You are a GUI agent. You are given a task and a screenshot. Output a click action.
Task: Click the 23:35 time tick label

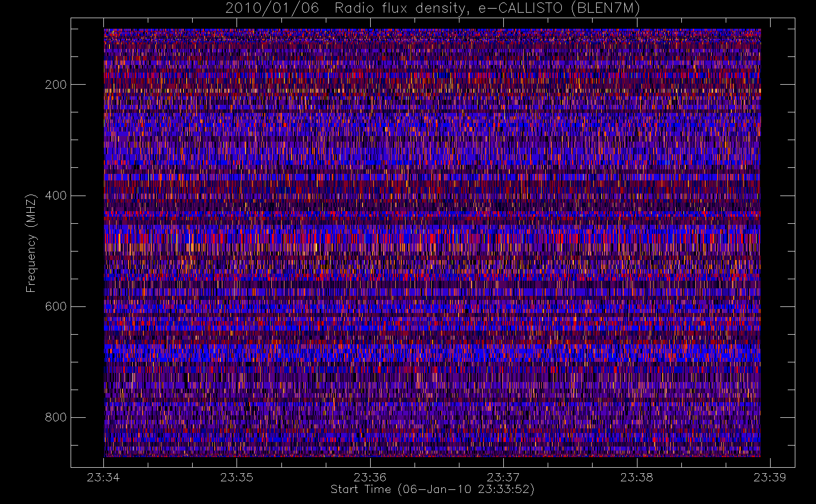click(237, 477)
